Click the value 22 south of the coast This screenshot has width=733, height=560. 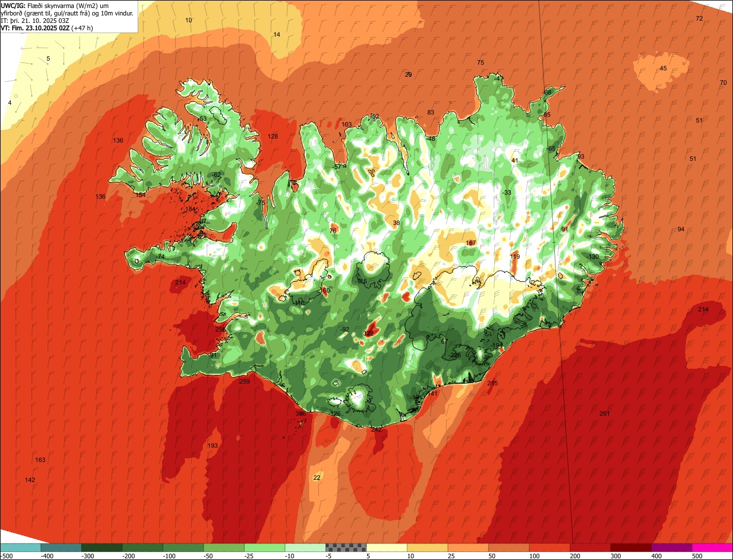[x=317, y=478]
